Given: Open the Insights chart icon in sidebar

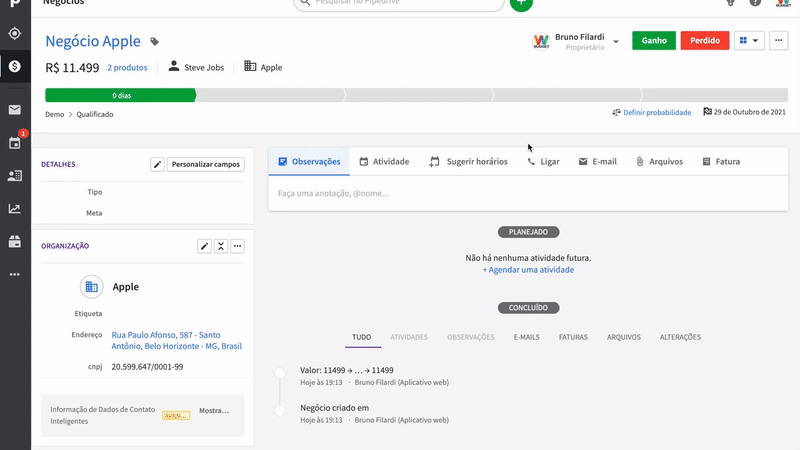Looking at the screenshot, I should (15, 209).
